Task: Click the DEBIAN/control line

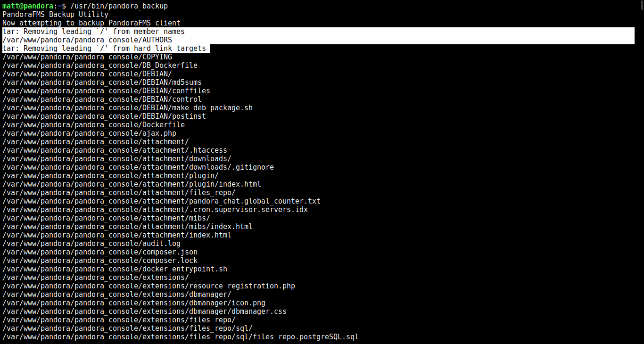Action: [102, 99]
